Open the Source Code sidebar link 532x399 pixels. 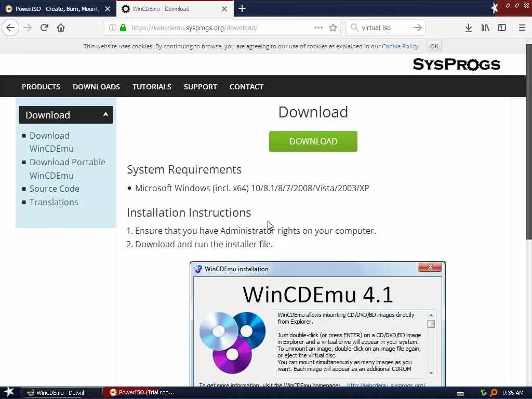click(x=54, y=189)
